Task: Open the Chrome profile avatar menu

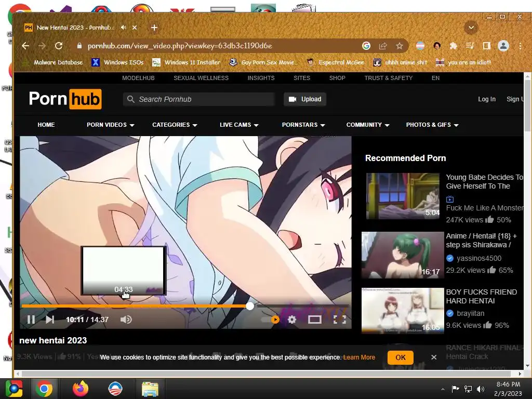Action: 503,46
